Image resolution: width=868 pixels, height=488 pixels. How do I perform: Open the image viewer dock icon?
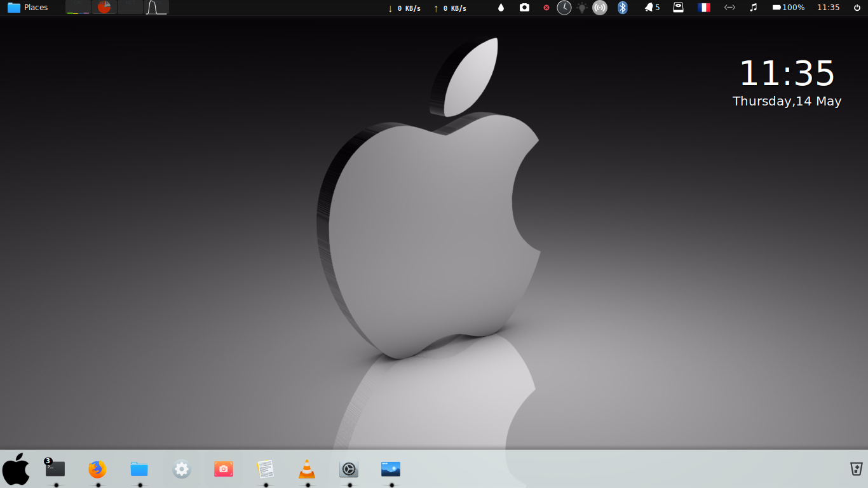pyautogui.click(x=391, y=469)
